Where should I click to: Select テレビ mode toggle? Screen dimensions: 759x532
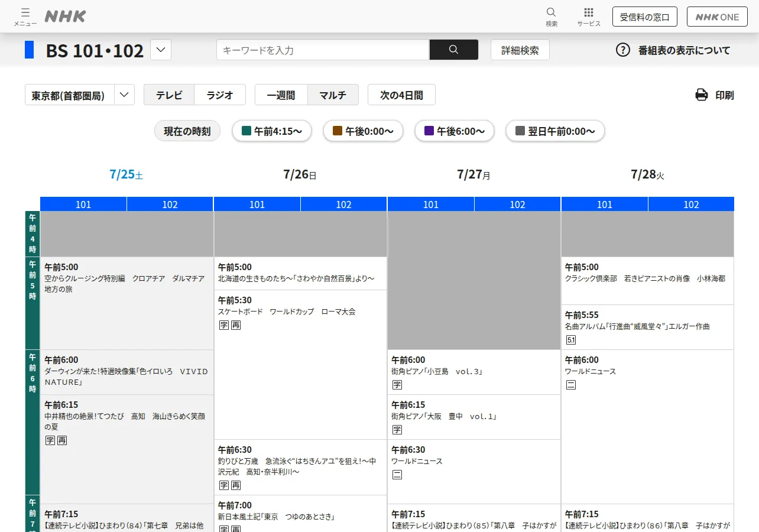click(169, 95)
